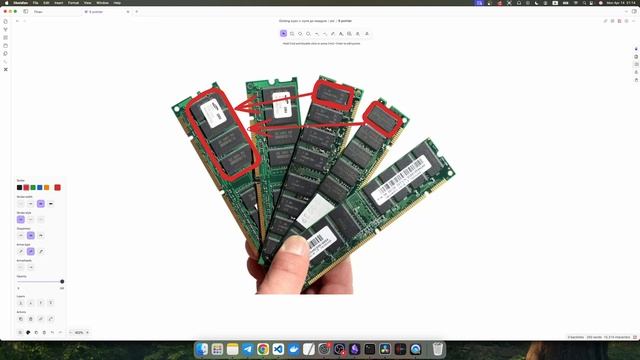Open the Edit menu
640x360 pixels.
coord(46,3)
